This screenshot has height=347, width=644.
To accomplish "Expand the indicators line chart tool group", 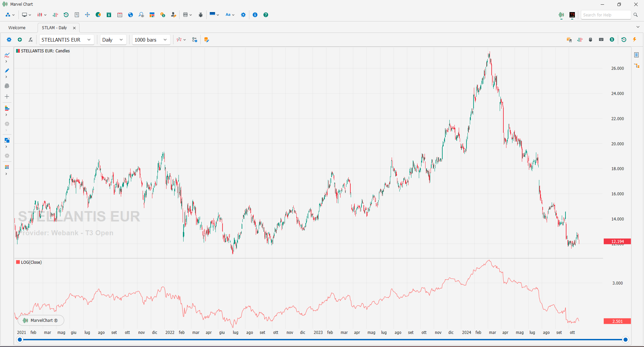I will pyautogui.click(x=6, y=61).
